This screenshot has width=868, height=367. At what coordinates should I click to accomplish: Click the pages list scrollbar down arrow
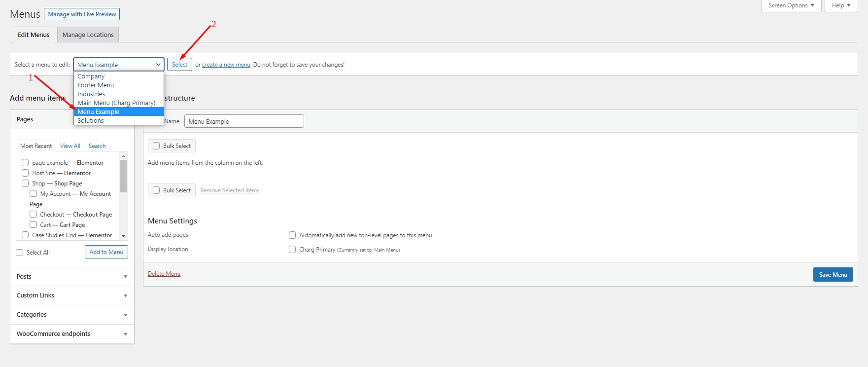pos(124,236)
